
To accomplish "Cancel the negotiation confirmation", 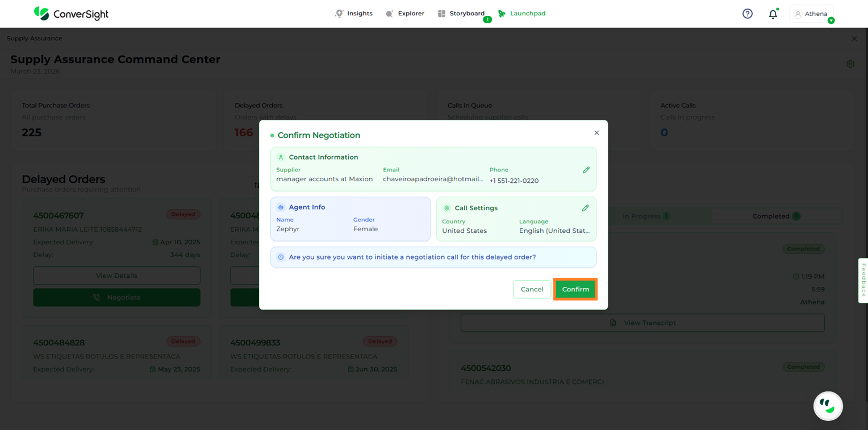I will click(x=532, y=289).
